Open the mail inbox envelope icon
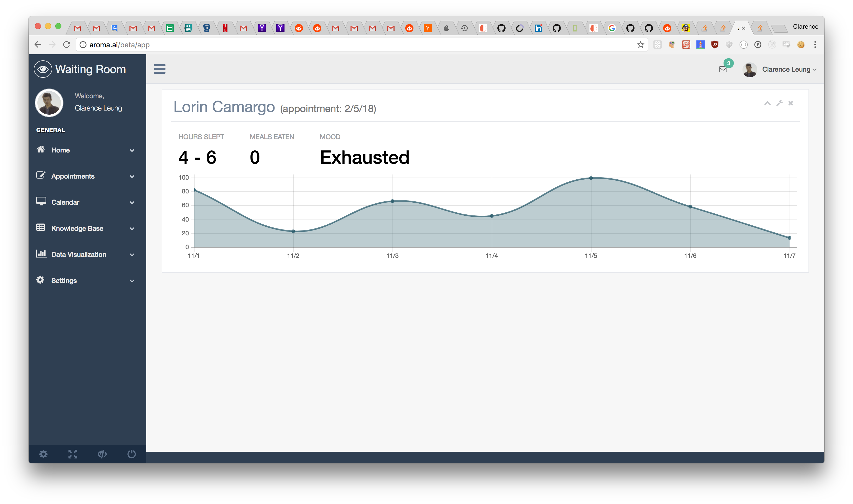 pos(723,69)
